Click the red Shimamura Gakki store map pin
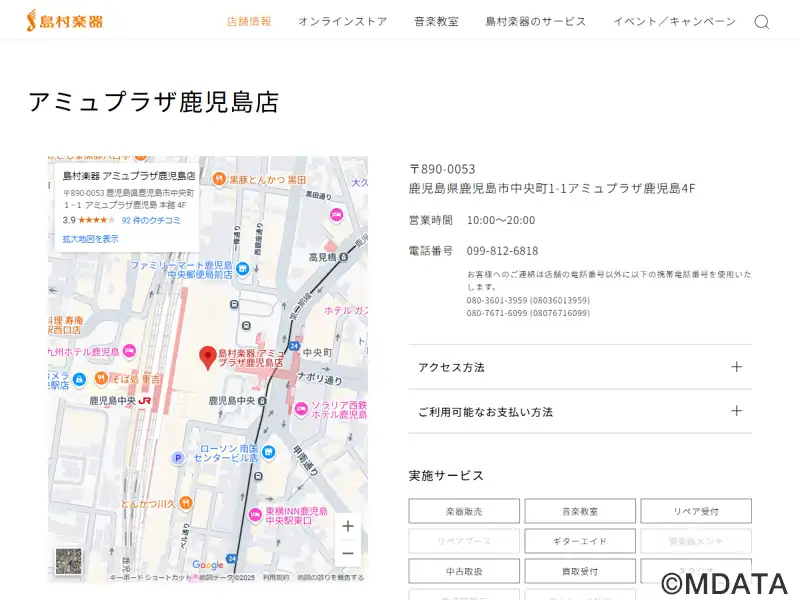This screenshot has width=800, height=600. click(x=208, y=357)
